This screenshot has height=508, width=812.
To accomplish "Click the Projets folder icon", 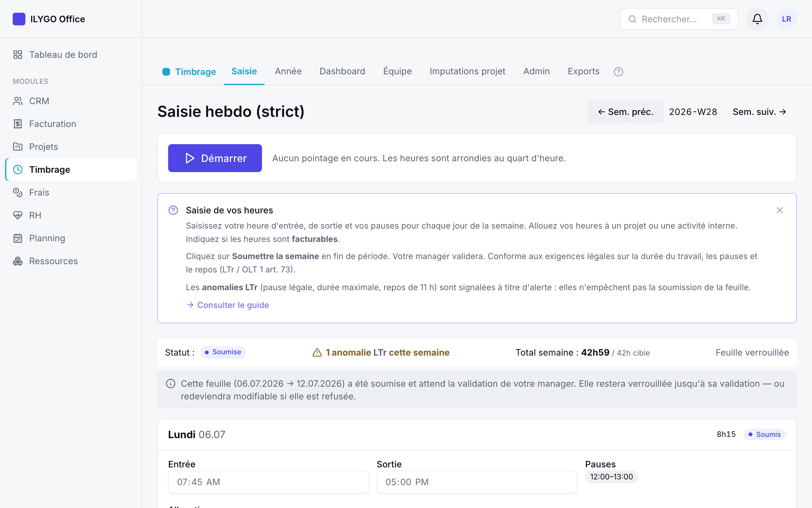I will click(x=18, y=147).
